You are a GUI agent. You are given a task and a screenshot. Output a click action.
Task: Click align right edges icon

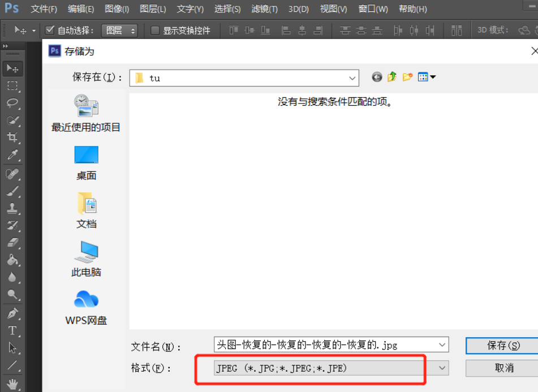point(318,31)
